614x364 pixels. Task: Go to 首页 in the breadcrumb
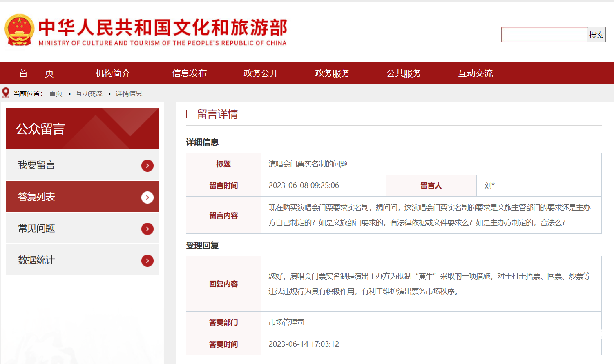56,94
